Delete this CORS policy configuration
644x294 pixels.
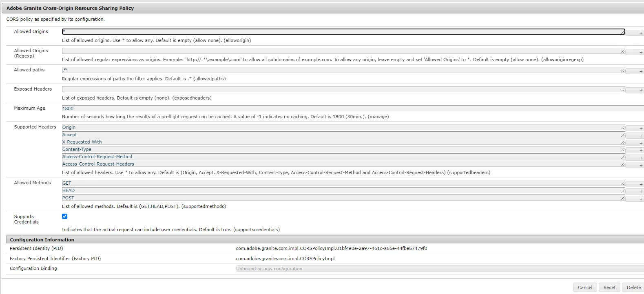point(633,287)
